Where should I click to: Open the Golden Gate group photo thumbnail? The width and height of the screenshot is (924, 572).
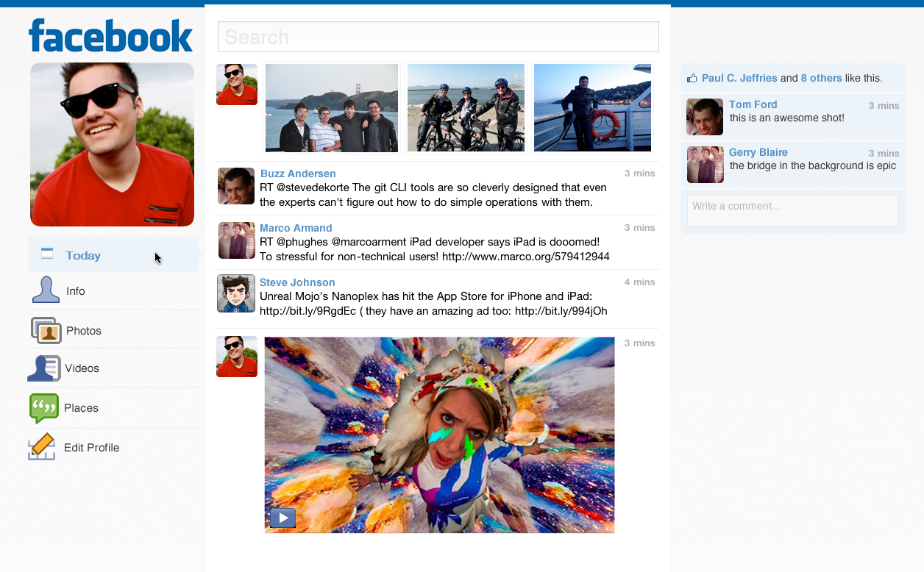tap(332, 108)
